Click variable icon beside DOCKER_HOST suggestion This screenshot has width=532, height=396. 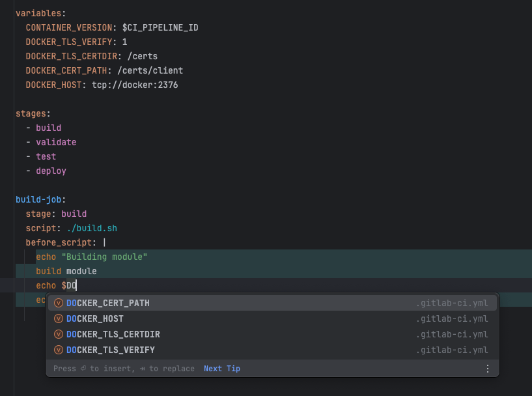coord(59,318)
